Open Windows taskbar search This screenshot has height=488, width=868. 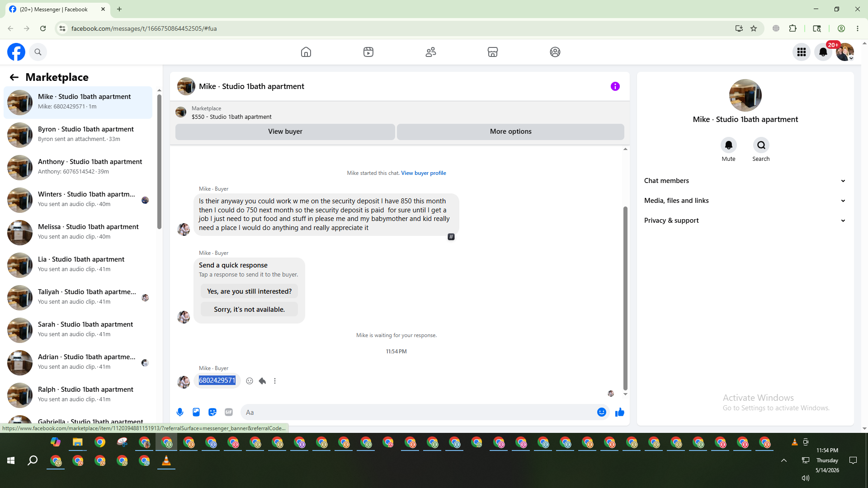(33, 460)
